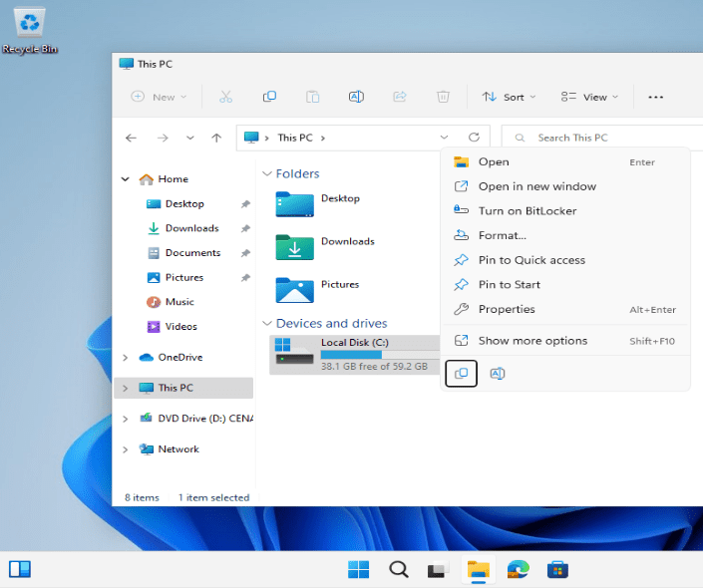
Task: Click the Rename icon in the toolbar
Action: (356, 97)
